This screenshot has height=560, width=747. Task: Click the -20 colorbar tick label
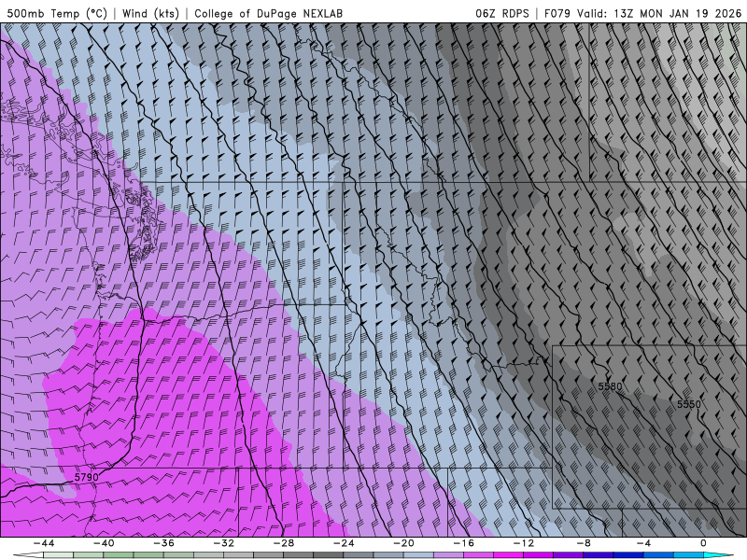coord(403,543)
